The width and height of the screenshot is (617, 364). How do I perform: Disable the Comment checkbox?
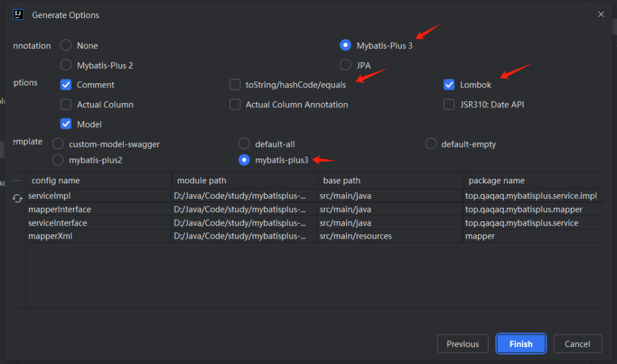coord(66,85)
